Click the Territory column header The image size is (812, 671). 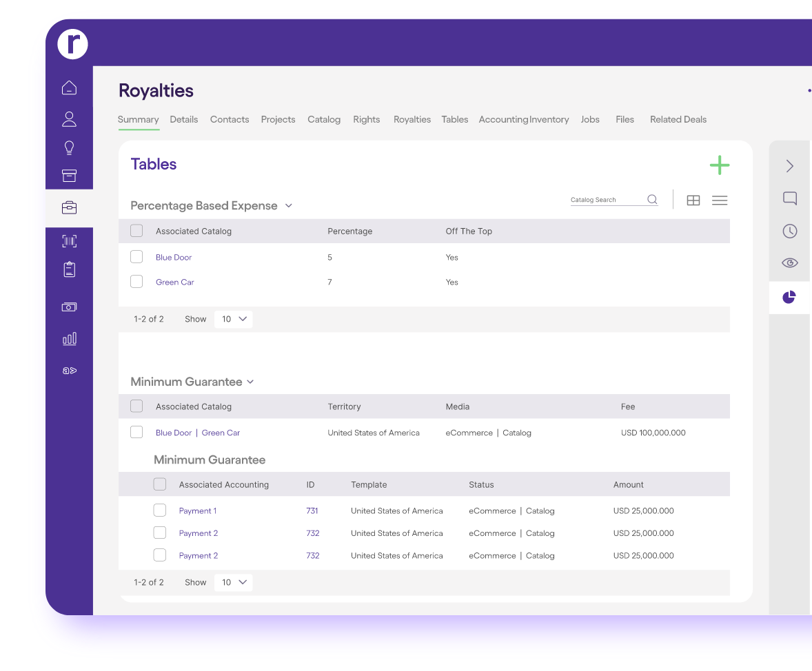tap(344, 407)
